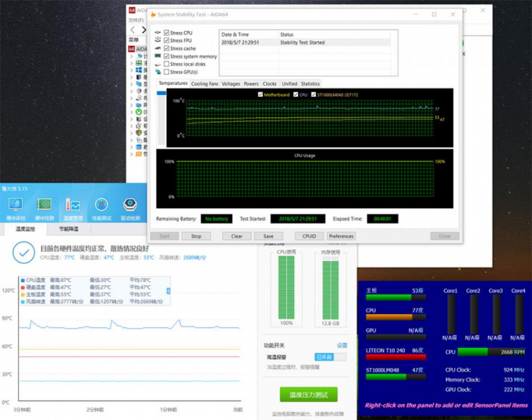Click the chip icon beside Stress CPU

point(158,33)
